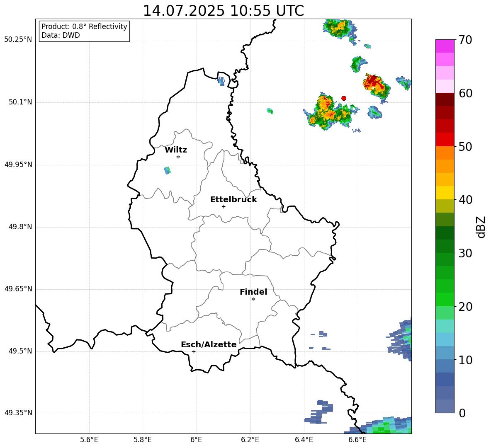491x448 pixels.
Task: Click the 0 value on the colorbar
Action: tap(462, 413)
